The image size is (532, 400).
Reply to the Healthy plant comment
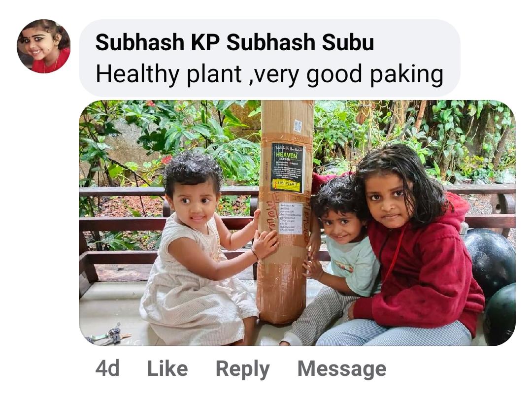pos(242,369)
